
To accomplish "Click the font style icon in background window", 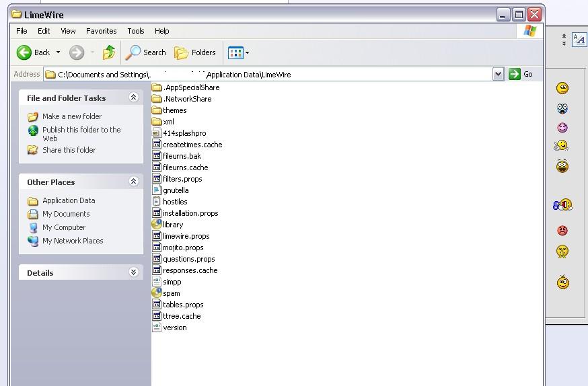I will [x=579, y=40].
